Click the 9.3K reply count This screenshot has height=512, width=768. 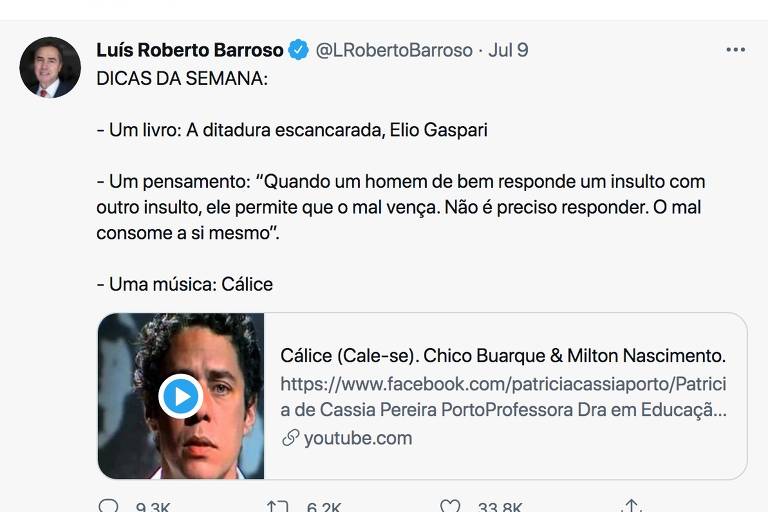[x=152, y=507]
